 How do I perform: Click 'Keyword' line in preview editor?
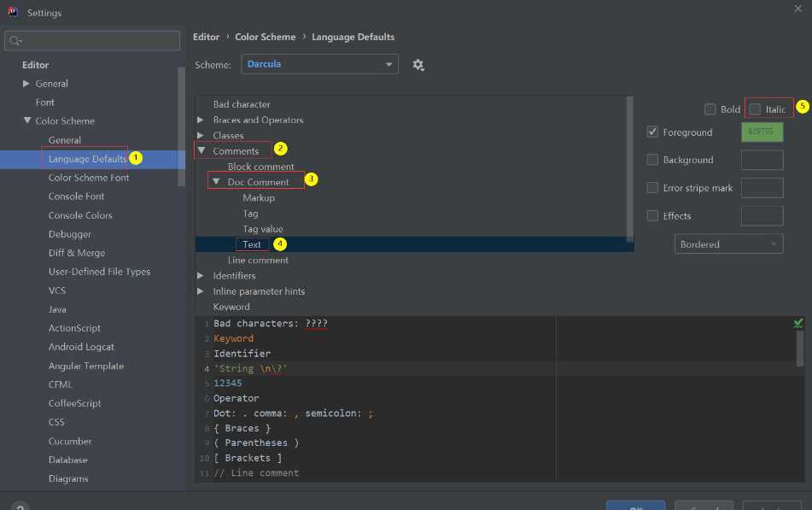(234, 338)
